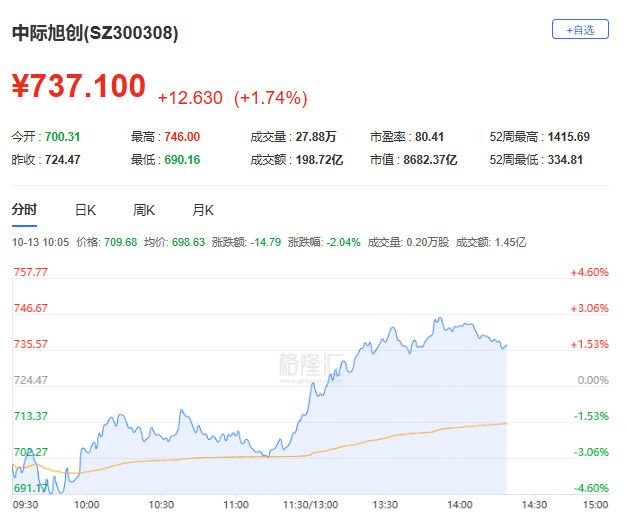628x514 pixels.
Task: Click the 15:00 time axis label
Action: 596,504
